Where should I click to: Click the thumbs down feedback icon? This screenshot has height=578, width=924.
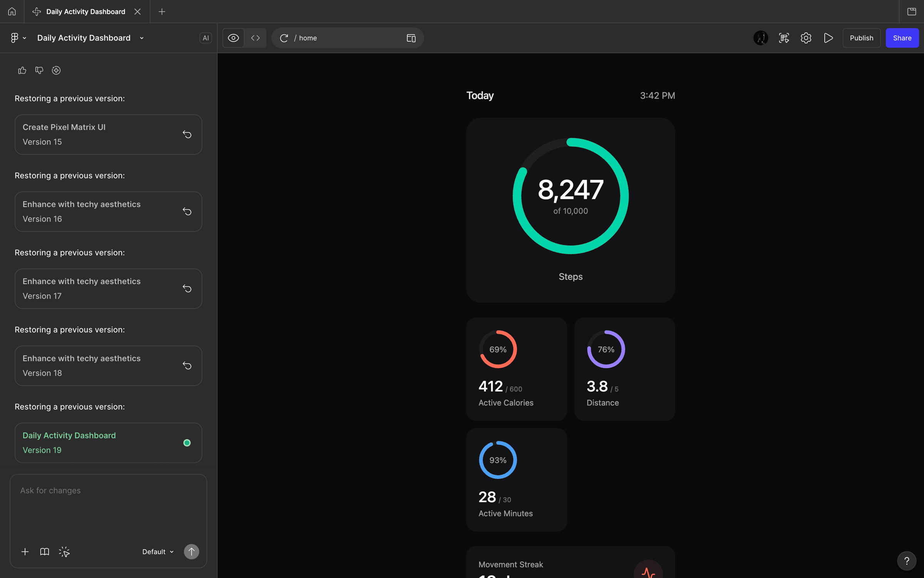[39, 70]
